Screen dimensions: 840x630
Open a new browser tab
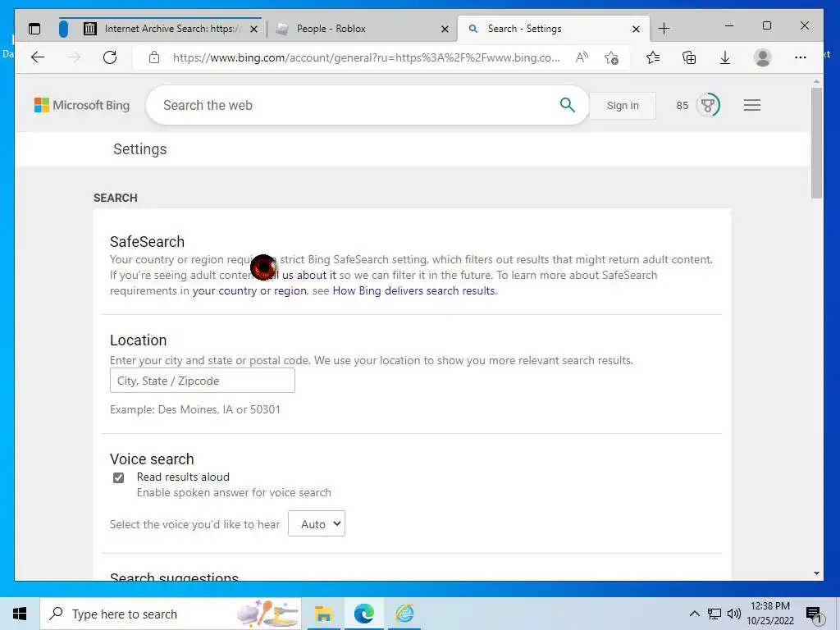[x=664, y=29]
